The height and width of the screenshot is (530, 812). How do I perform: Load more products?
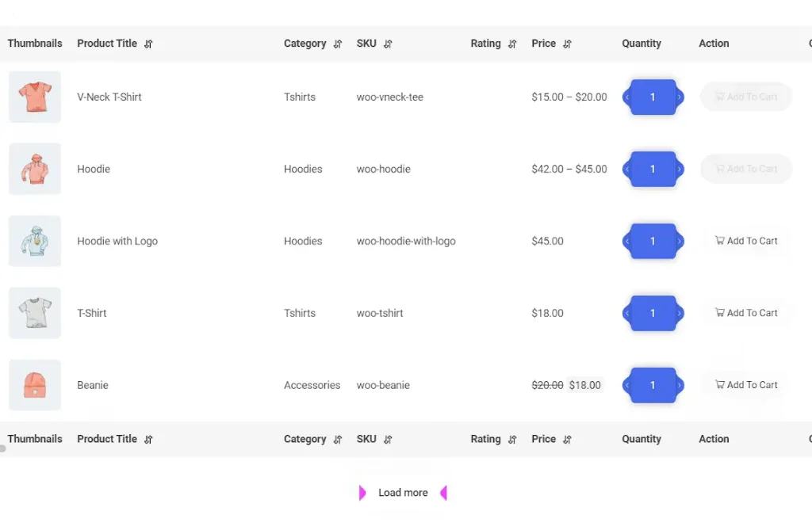[x=403, y=493]
